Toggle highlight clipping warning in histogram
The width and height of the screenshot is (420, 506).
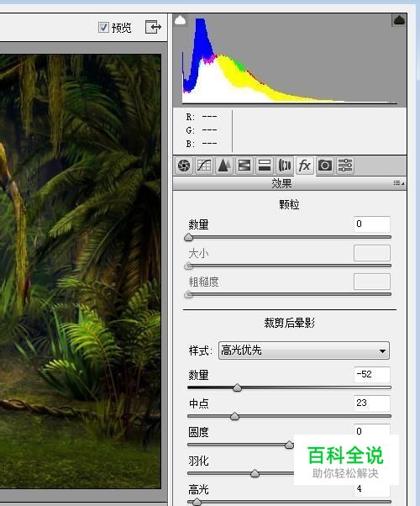point(399,20)
